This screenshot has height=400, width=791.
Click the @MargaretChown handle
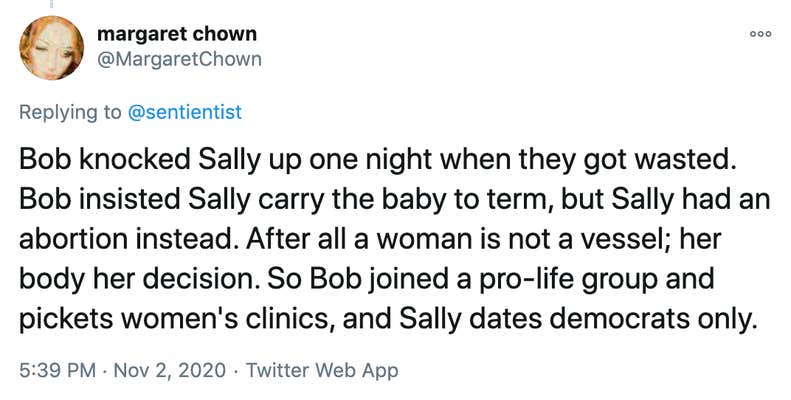point(179,59)
